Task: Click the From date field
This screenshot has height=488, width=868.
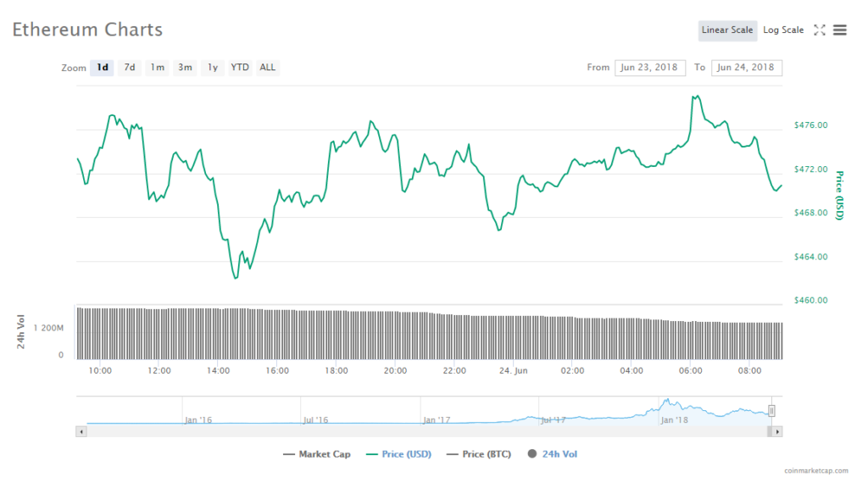Action: click(x=650, y=68)
